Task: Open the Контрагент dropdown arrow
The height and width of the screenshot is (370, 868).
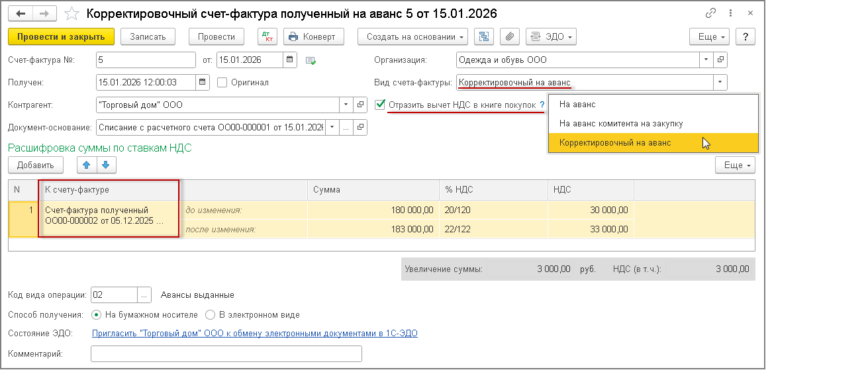Action: [x=346, y=105]
